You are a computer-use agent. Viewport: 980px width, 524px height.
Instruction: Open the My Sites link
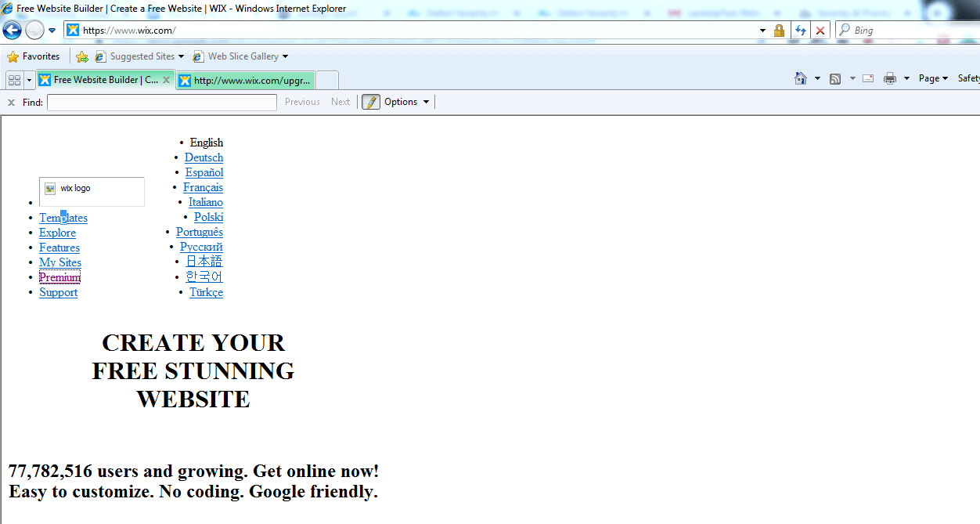[60, 262]
